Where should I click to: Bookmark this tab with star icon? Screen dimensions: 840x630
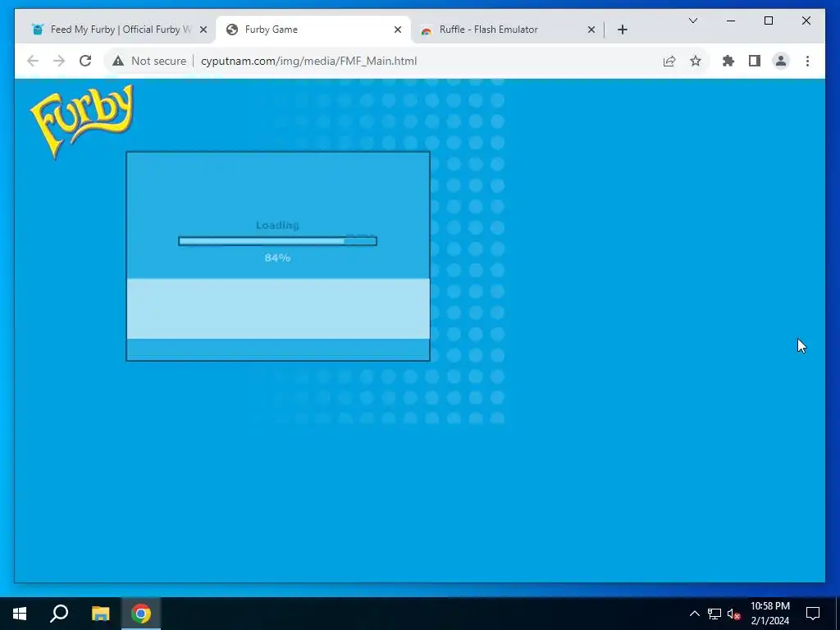[696, 61]
